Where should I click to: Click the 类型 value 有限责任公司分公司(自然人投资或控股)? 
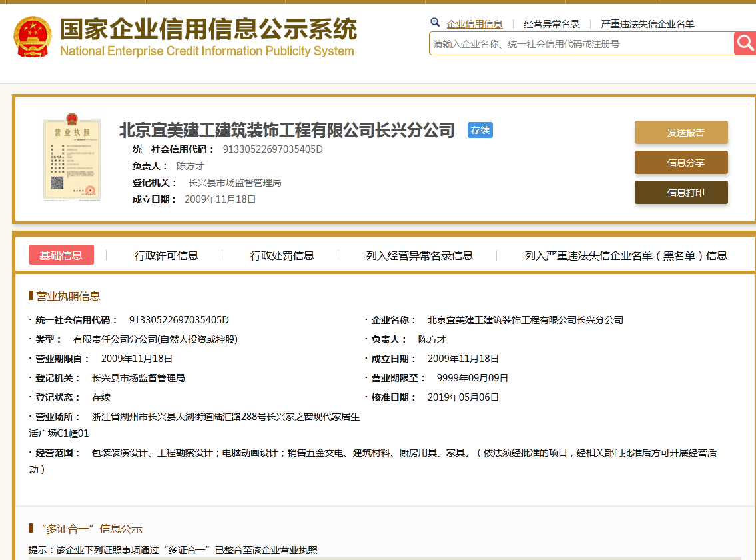[155, 339]
